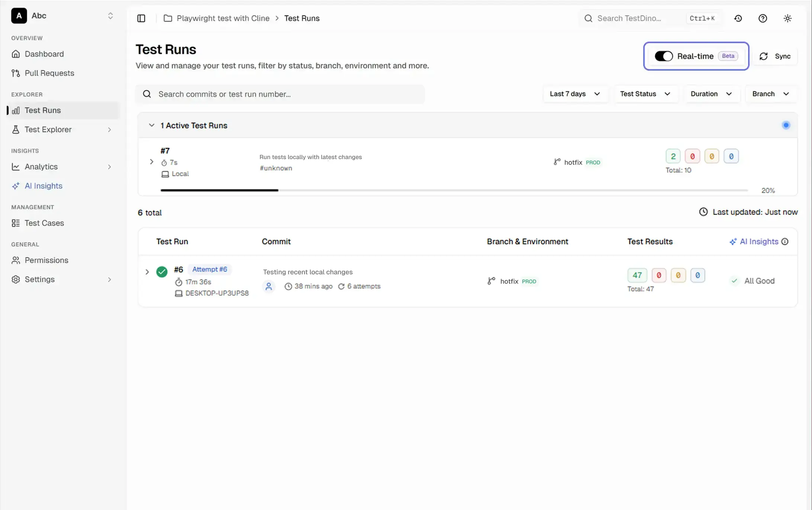Expand the Settings submenu chevron
This screenshot has width=812, height=510.
[x=109, y=280]
